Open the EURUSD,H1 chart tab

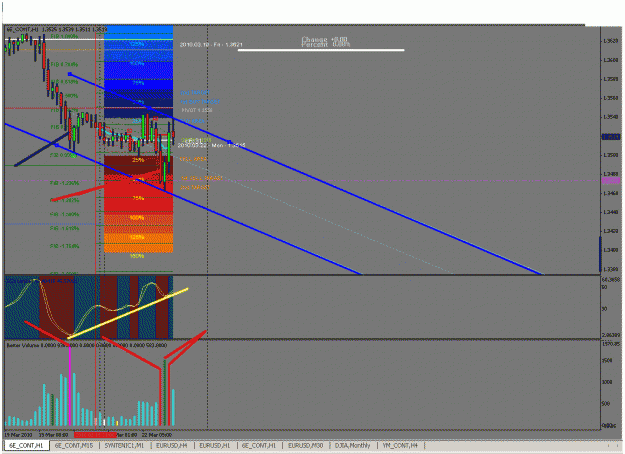tap(215, 446)
